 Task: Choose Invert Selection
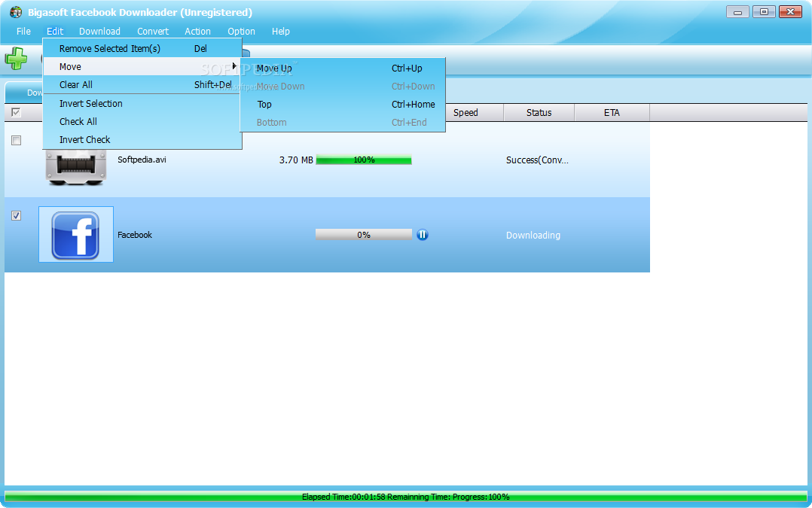[x=142, y=103]
